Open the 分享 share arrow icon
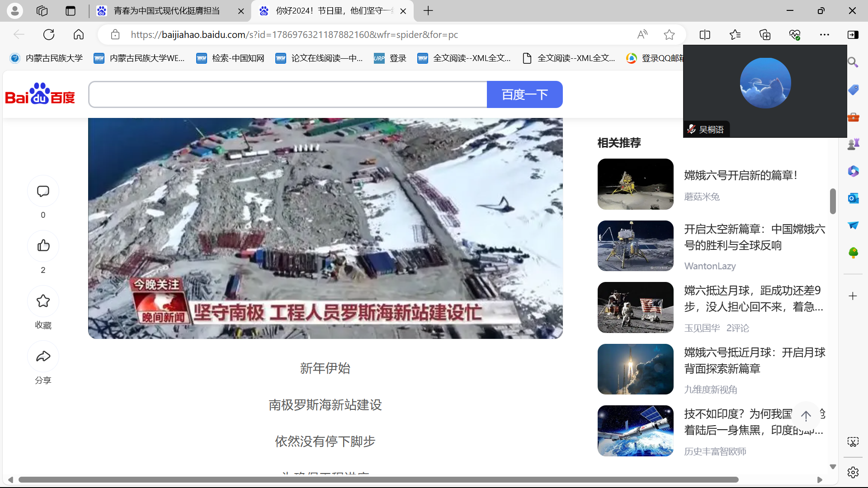868x488 pixels. [43, 357]
